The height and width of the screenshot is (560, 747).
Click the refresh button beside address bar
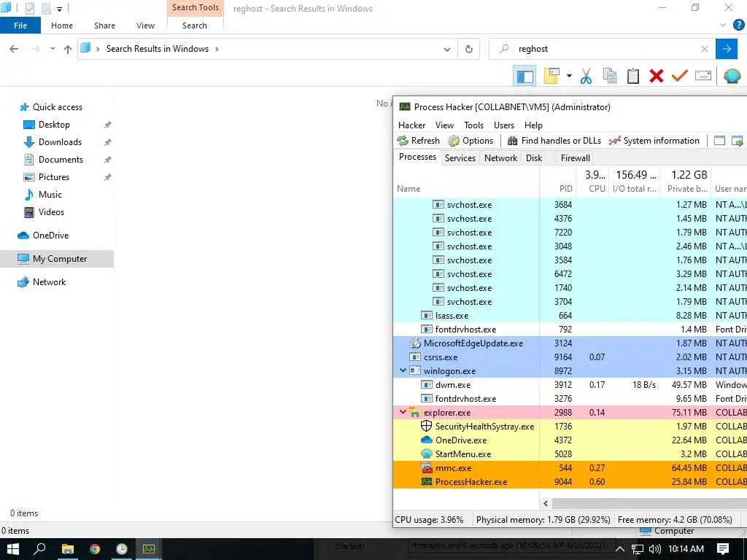(x=469, y=49)
